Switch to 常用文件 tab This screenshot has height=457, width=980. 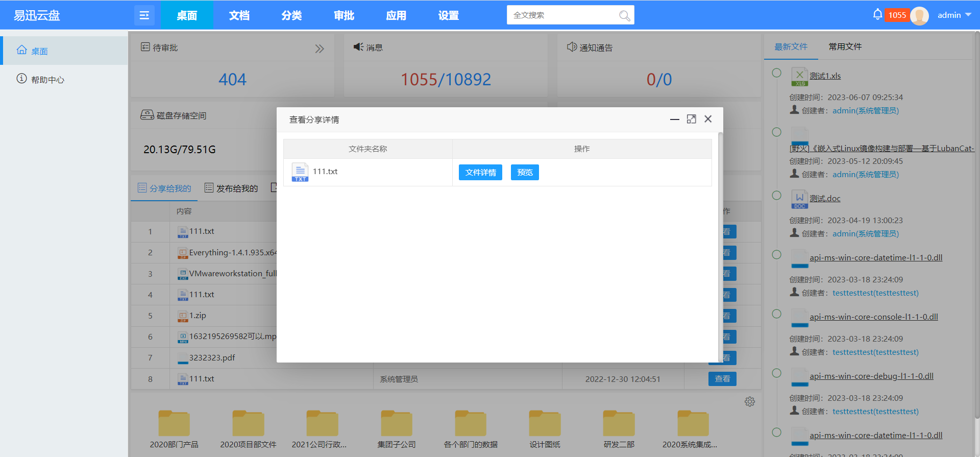tap(845, 46)
